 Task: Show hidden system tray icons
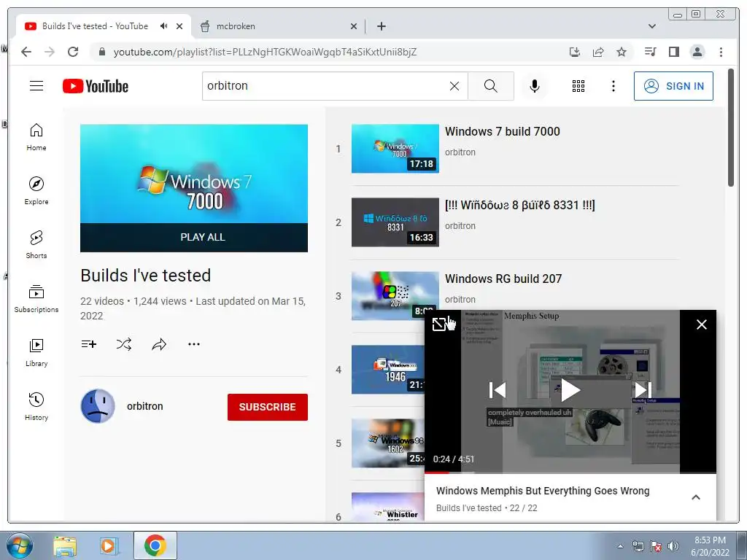point(620,546)
